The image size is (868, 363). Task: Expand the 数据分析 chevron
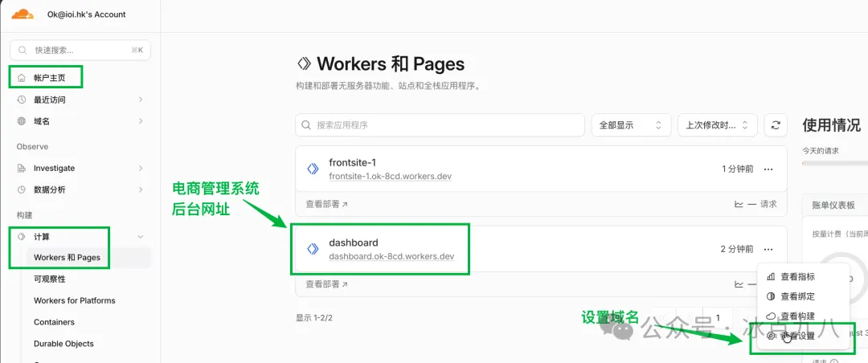click(x=141, y=190)
